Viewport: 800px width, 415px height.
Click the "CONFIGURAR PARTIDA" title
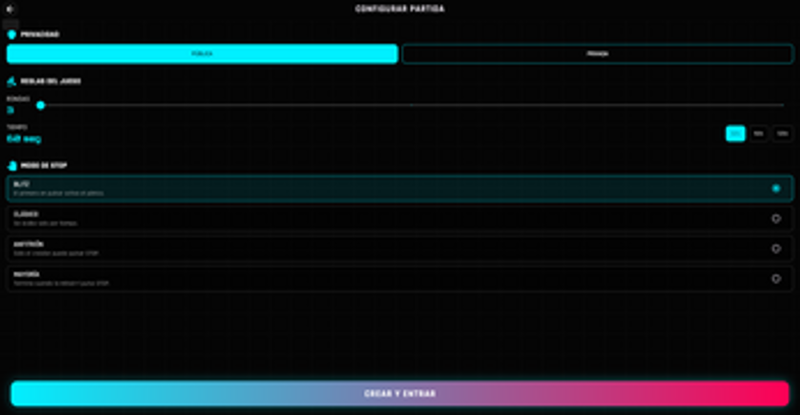click(400, 9)
